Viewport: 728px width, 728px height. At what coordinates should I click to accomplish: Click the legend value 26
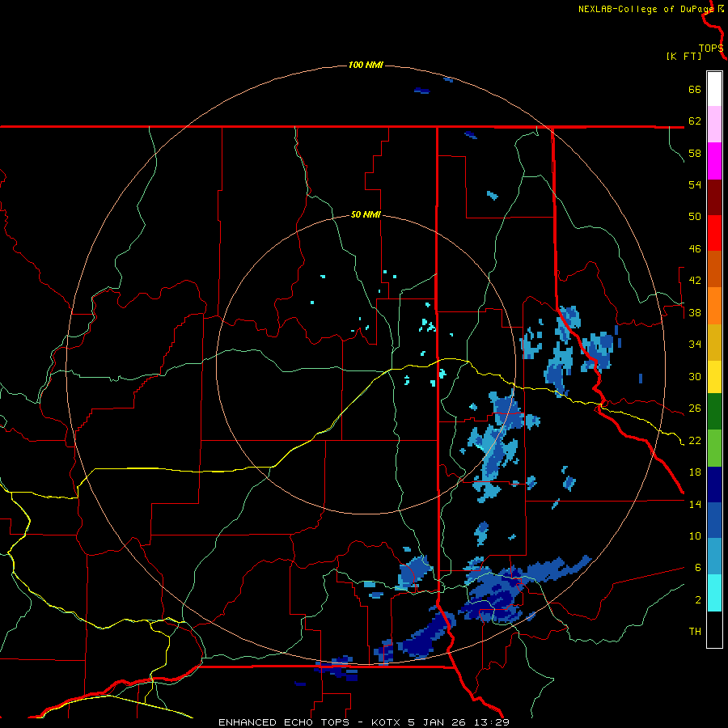(695, 408)
